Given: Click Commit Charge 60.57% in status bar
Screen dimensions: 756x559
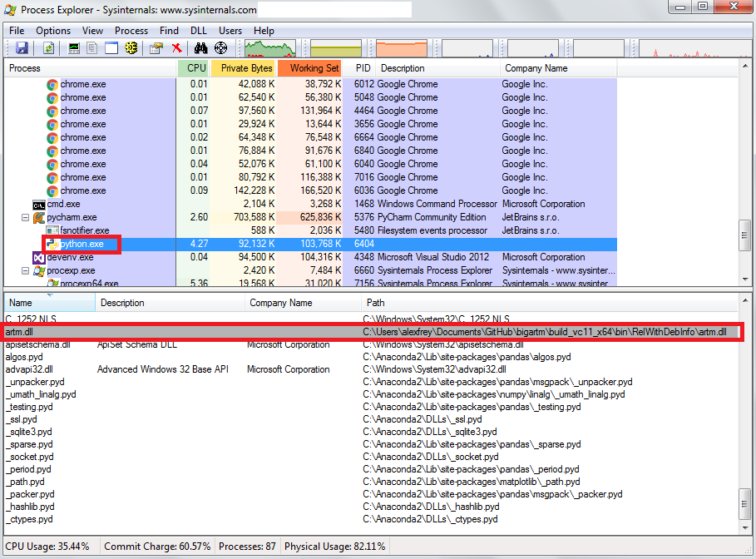Looking at the screenshot, I should (x=157, y=547).
